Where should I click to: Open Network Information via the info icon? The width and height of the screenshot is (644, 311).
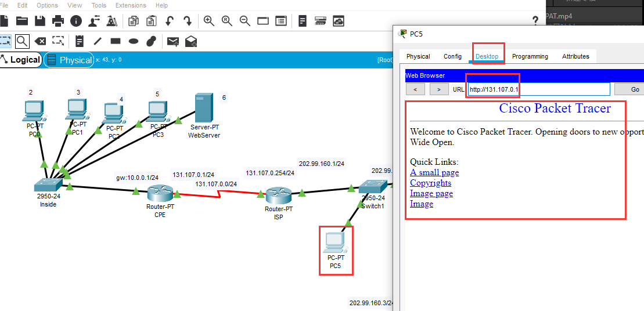[x=76, y=21]
